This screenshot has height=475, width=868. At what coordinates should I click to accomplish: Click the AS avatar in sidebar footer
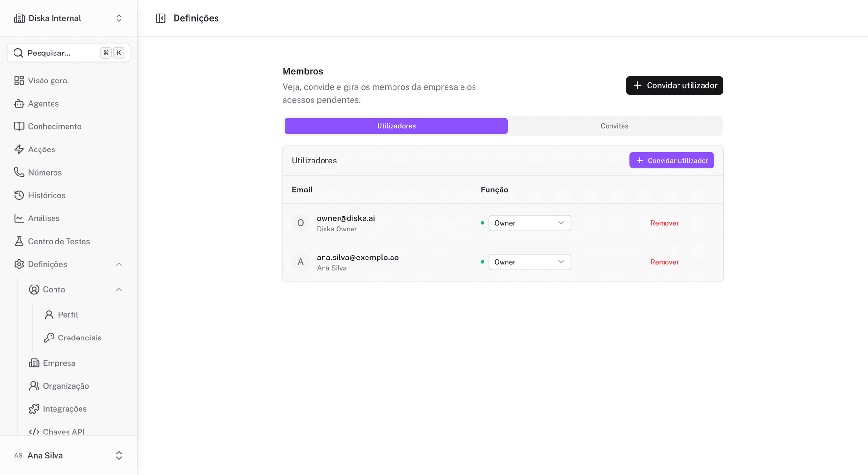(x=18, y=455)
